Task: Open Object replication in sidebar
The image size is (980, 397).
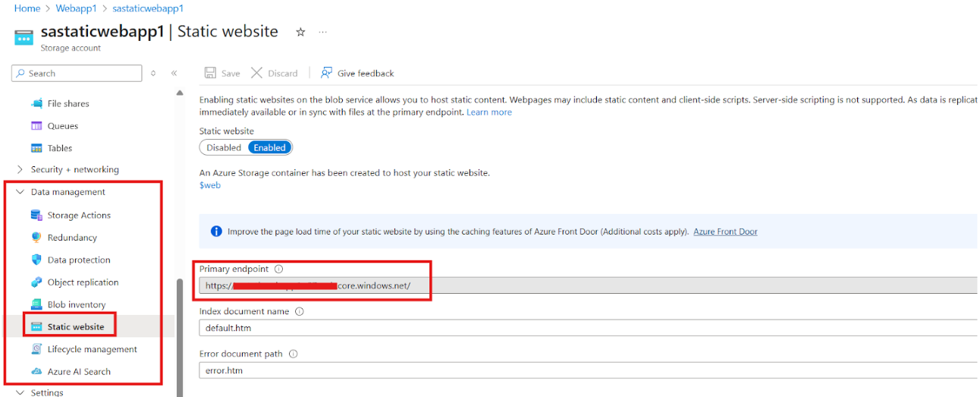Action: click(83, 282)
